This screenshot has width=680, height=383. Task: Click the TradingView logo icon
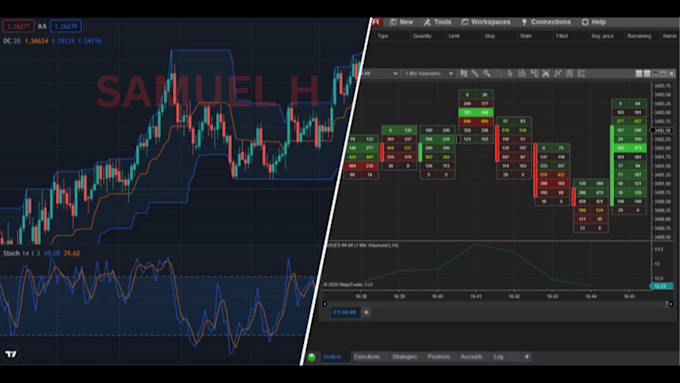pyautogui.click(x=11, y=354)
